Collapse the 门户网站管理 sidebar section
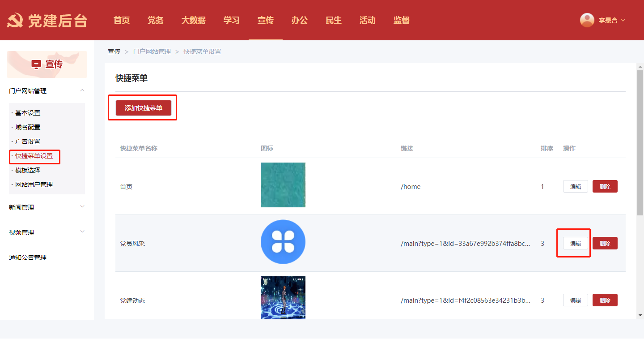The height and width of the screenshot is (339, 644). coord(82,91)
